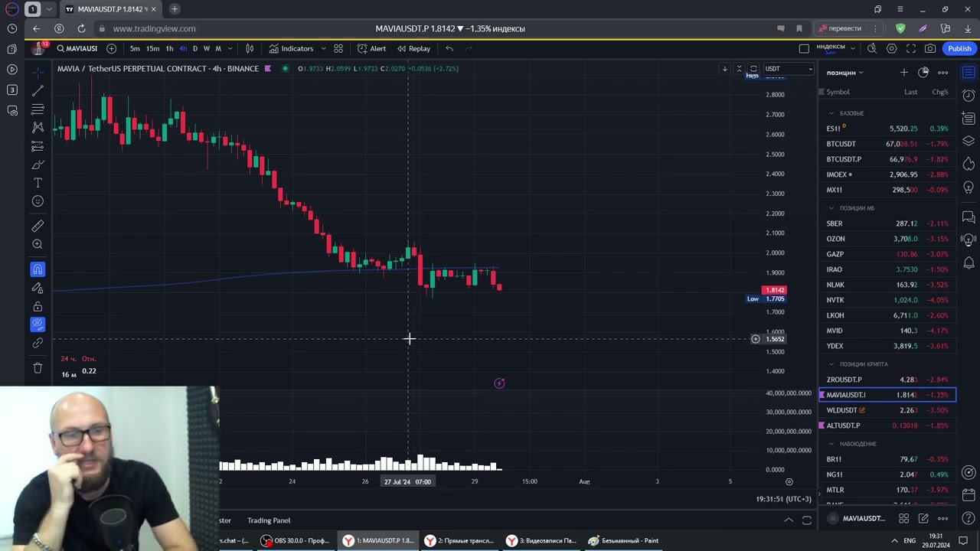Viewport: 980px width, 551px height.
Task: Toggle magnet mode for drawings
Action: (38, 269)
